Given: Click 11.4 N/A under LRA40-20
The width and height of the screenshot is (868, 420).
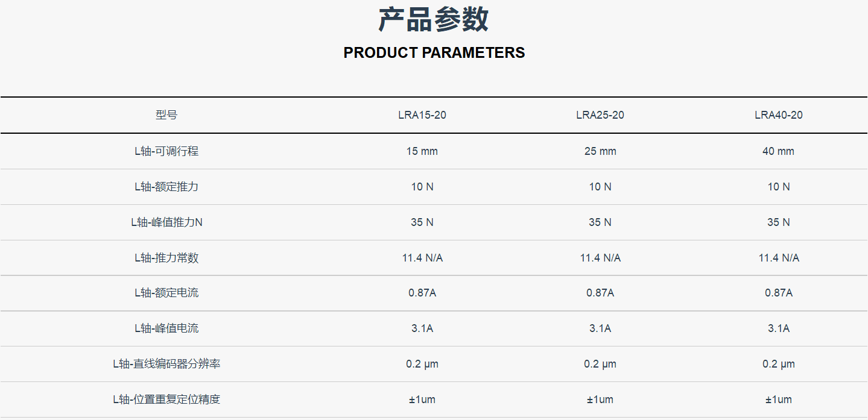Looking at the screenshot, I should 779,258.
